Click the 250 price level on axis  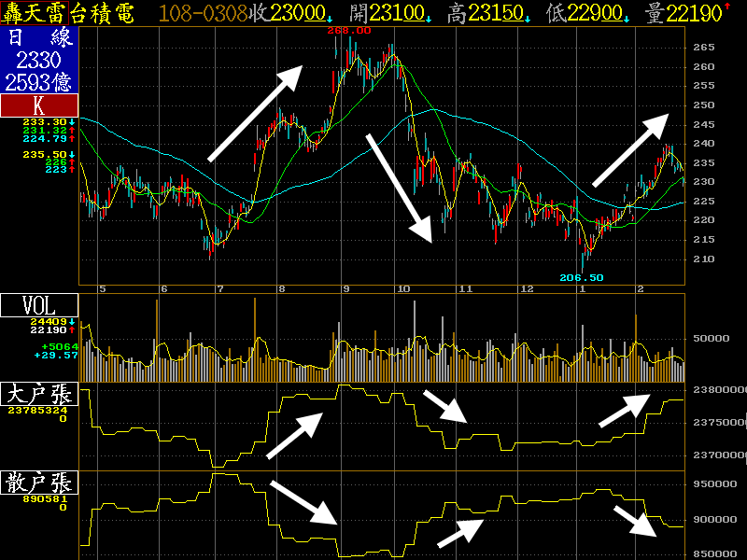pos(703,105)
